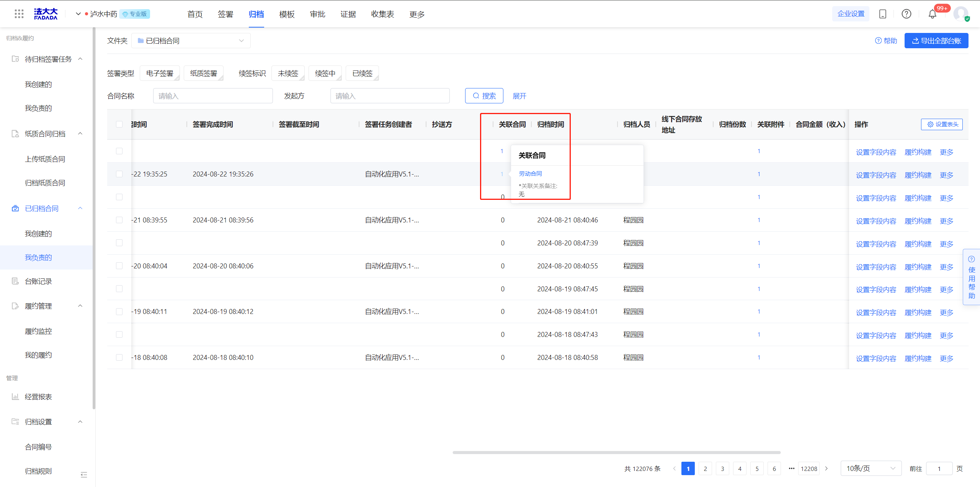Check the row signed 2024-08-22 19:35:26

(119, 174)
